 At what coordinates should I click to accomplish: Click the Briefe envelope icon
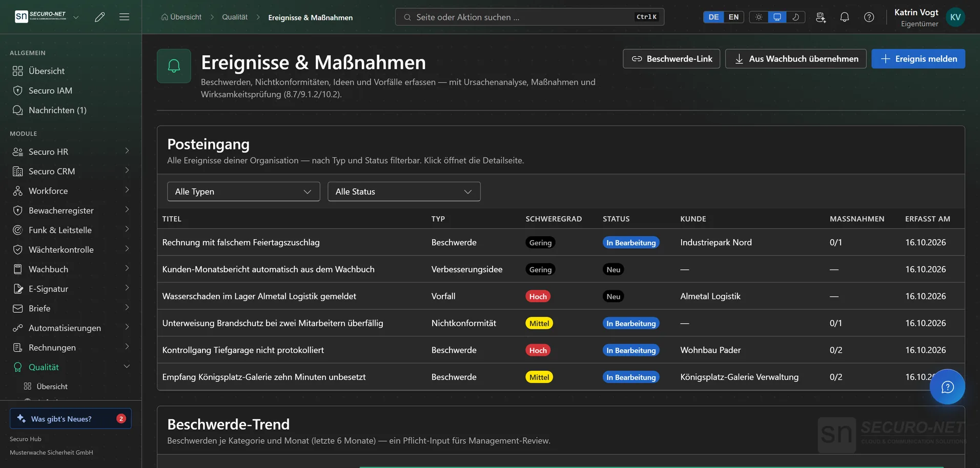pos(18,308)
